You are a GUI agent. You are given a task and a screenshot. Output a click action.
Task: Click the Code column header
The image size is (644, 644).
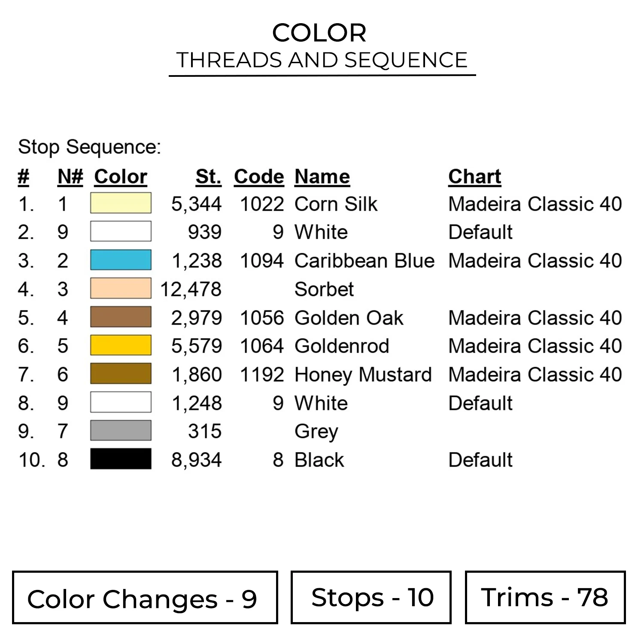[259, 176]
